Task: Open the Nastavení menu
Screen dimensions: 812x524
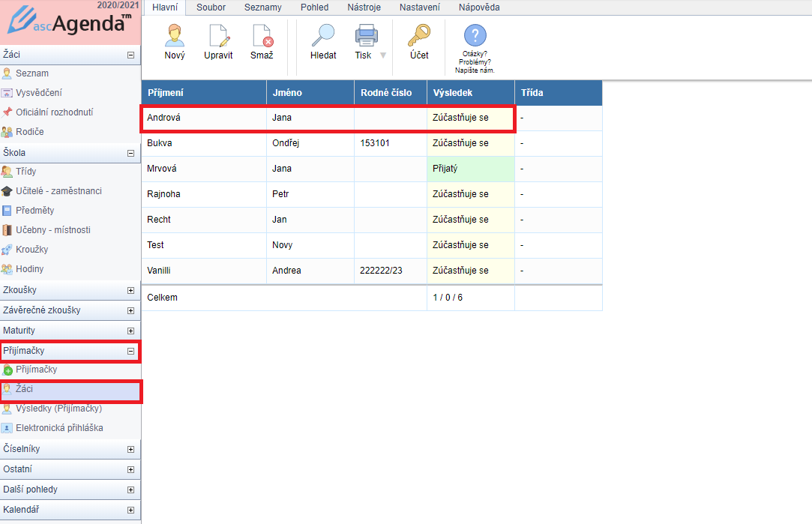Action: pos(419,7)
